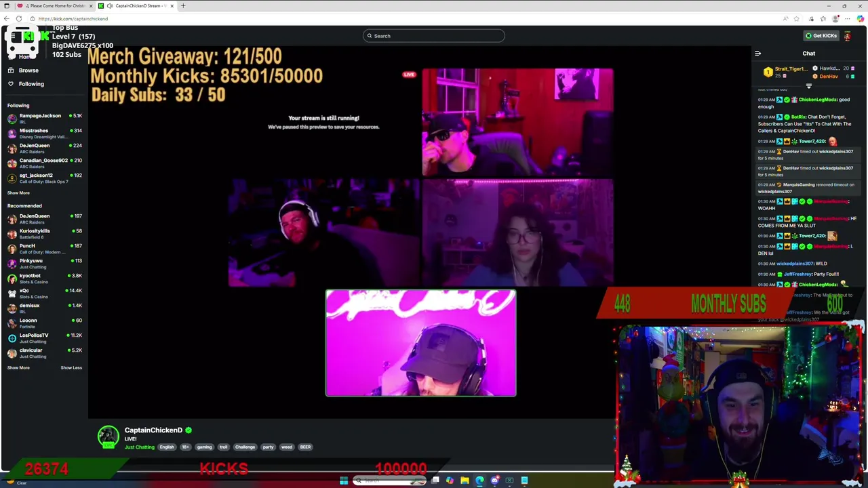The width and height of the screenshot is (868, 488).
Task: Click the Just Chatting category link
Action: pyautogui.click(x=140, y=447)
